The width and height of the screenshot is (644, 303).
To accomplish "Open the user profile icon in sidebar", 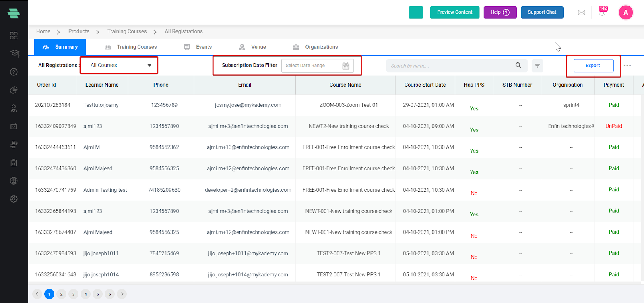I will click(14, 108).
